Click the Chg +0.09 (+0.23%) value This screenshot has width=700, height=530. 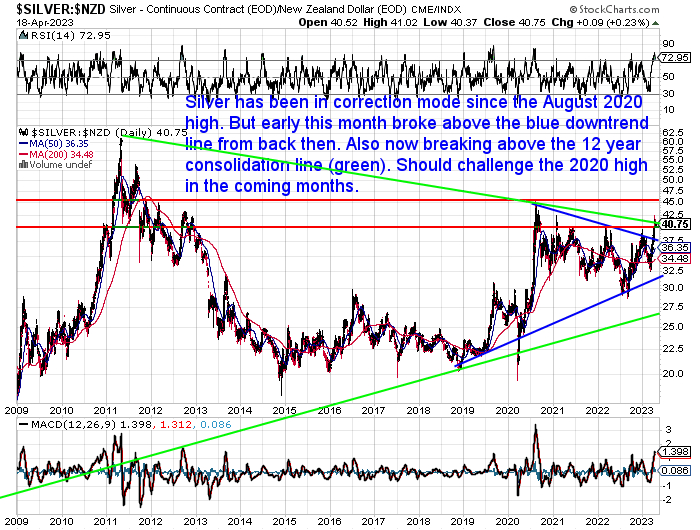coord(600,22)
